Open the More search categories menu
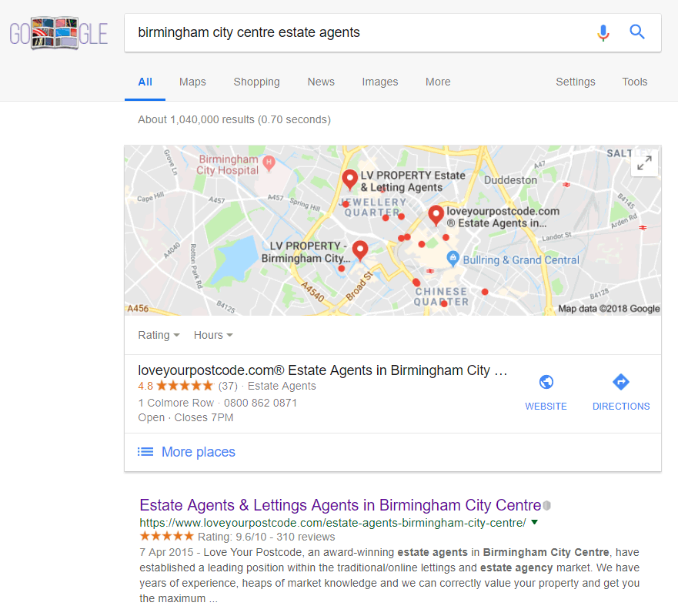Viewport: 678px width, 616px height. coord(438,82)
